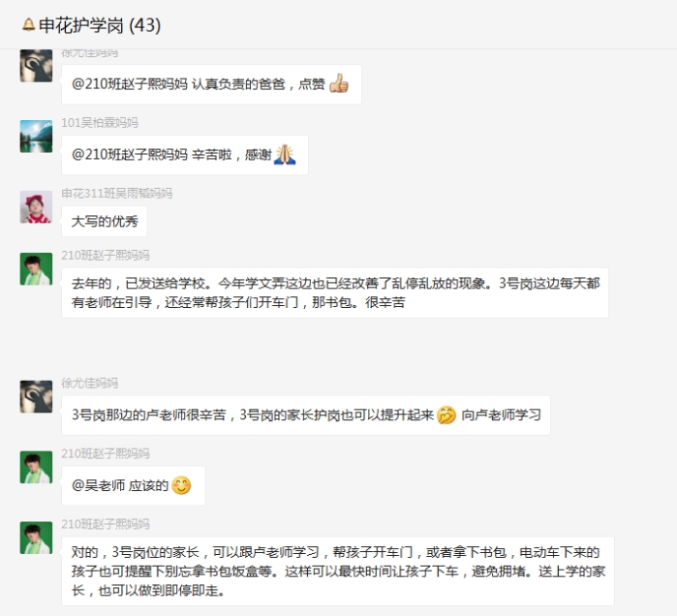Click 申花311班吴雨韬妈妈's child avatar
The height and width of the screenshot is (616, 677).
pyautogui.click(x=36, y=207)
